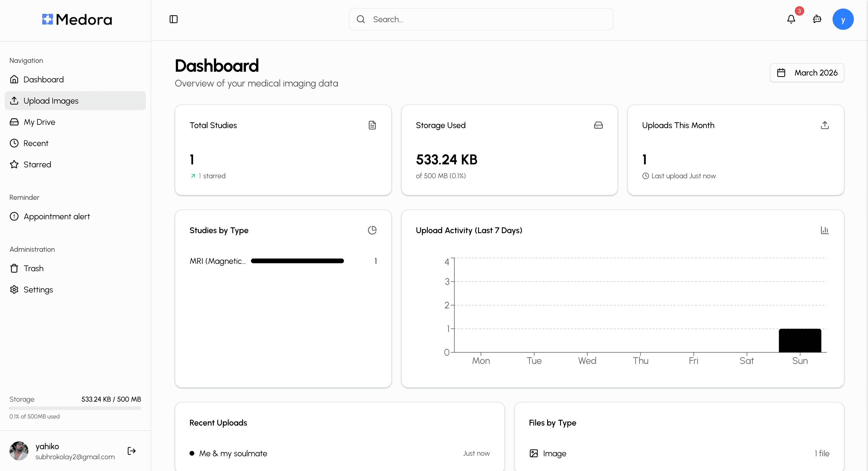The image size is (868, 471).
Task: Click the Medora logo
Action: pyautogui.click(x=77, y=19)
